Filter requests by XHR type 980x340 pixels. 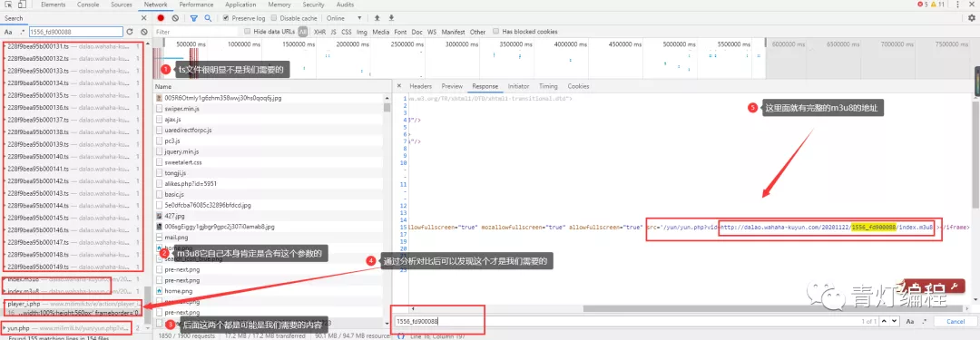point(319,31)
